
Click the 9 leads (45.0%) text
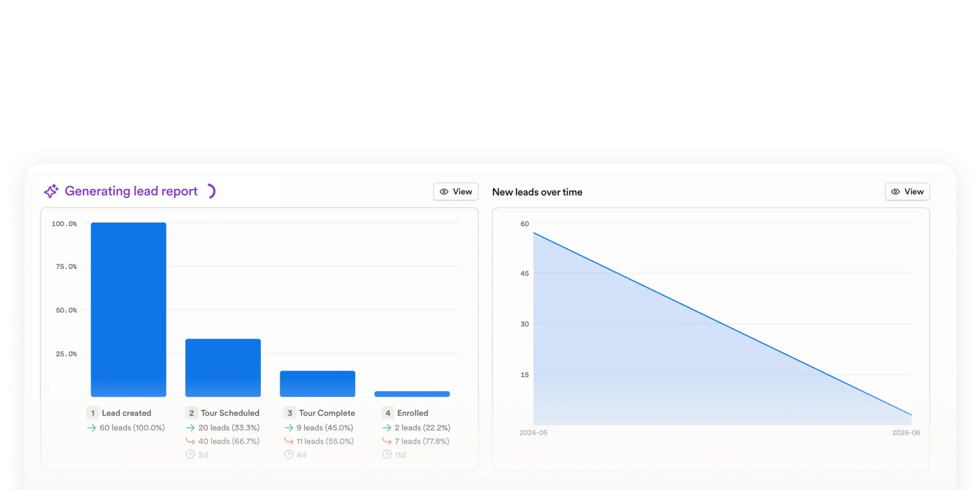point(325,428)
